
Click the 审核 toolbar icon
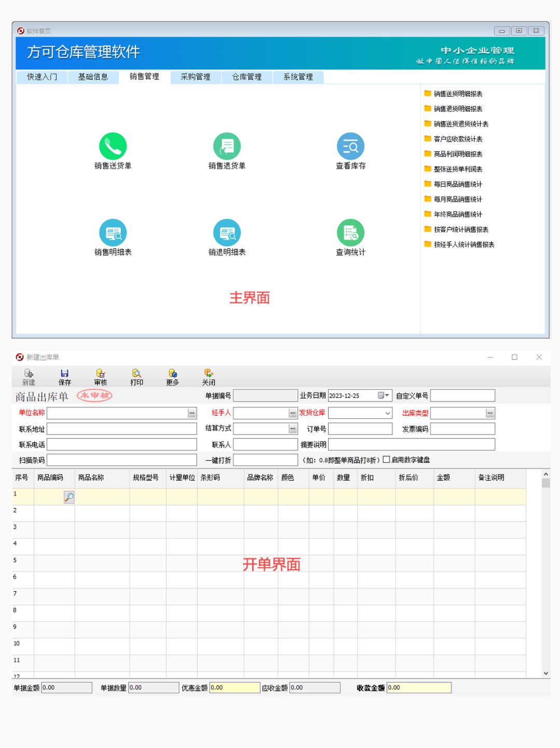100,376
